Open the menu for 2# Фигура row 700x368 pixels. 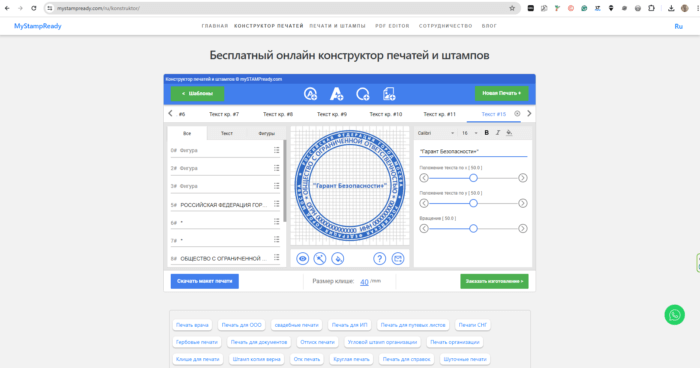click(277, 168)
